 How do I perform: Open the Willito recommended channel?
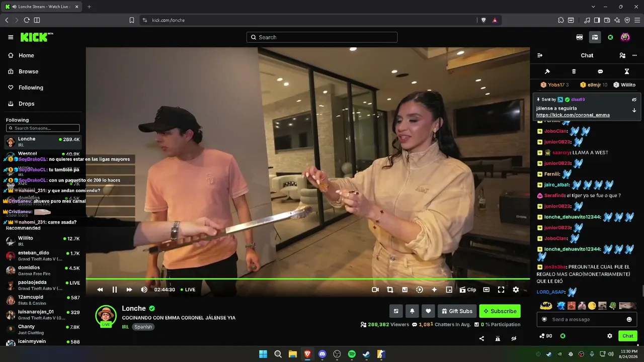point(43,240)
